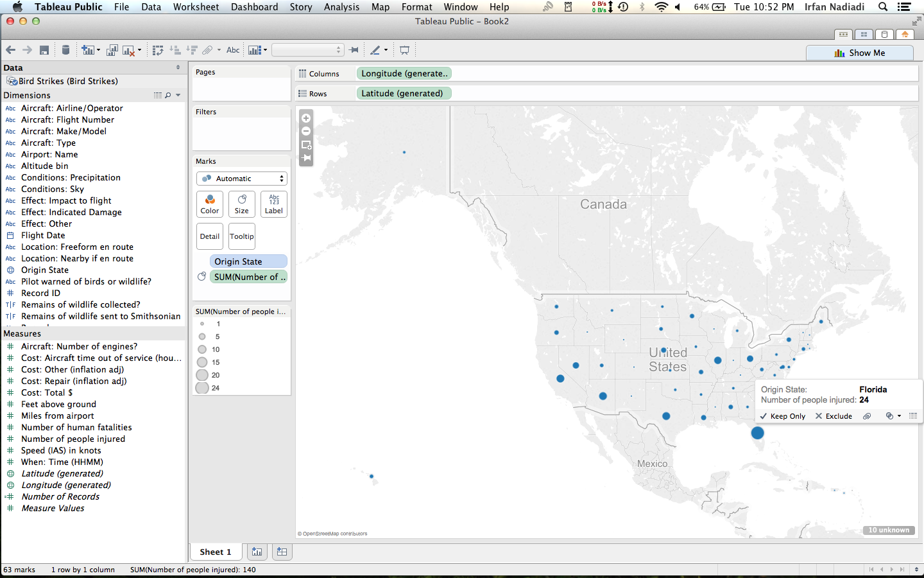Click the Show Filmstrip view icon
This screenshot has height=578, width=924.
[x=844, y=35]
